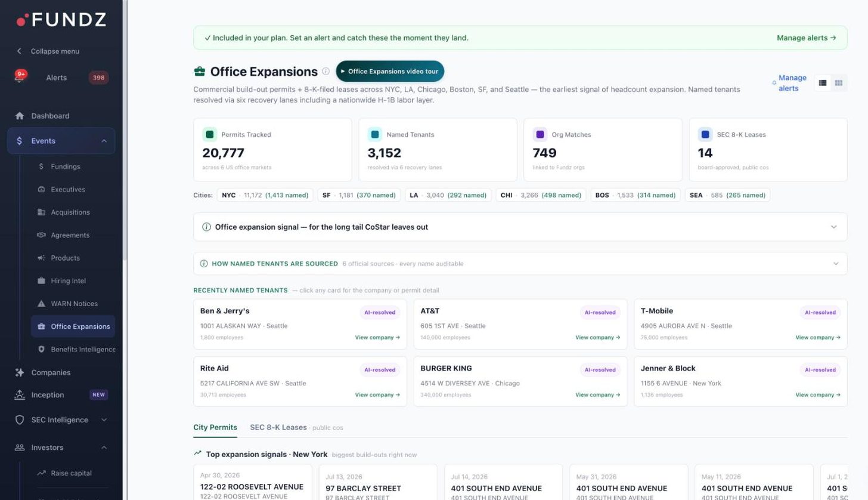The height and width of the screenshot is (500, 868).
Task: Expand the Office expansion signal section
Action: (x=520, y=227)
